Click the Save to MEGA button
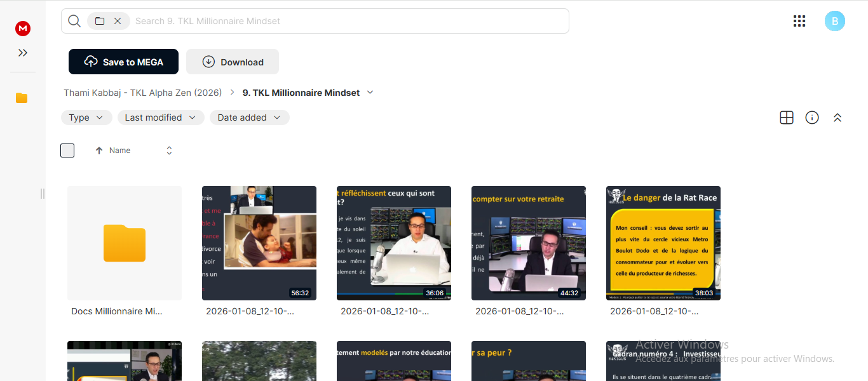 [x=123, y=62]
